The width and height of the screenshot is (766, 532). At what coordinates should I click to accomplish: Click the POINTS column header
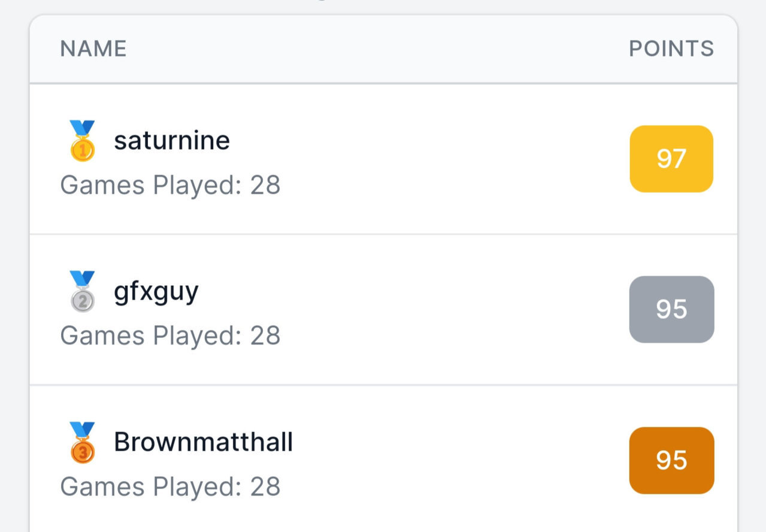(x=671, y=49)
